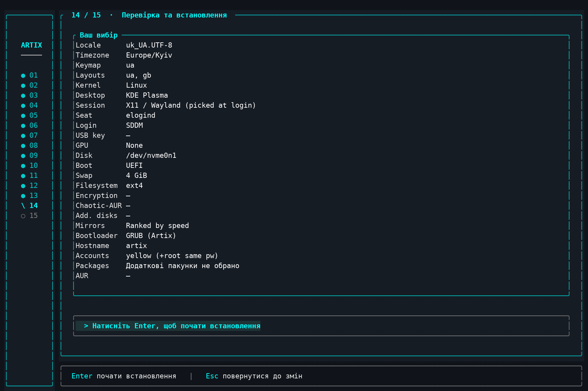Click the Login value SDDM

134,125
